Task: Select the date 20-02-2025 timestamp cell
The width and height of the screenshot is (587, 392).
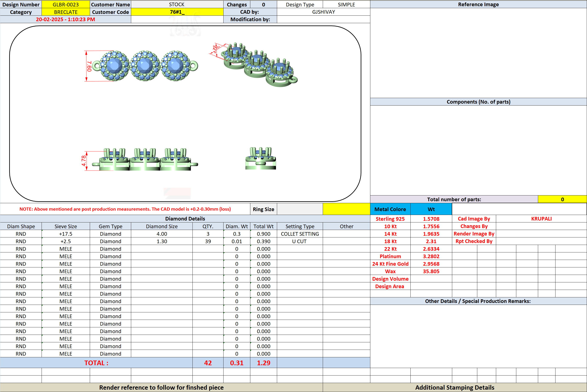Action: point(65,19)
